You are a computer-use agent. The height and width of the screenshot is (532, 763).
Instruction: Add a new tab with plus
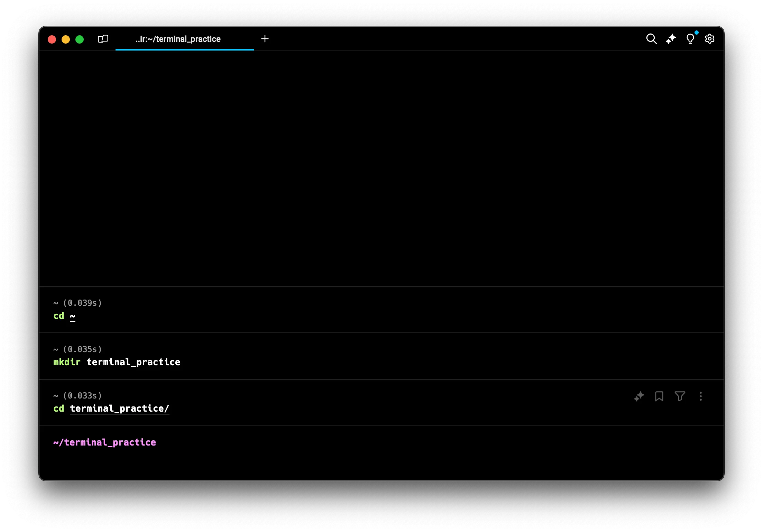coord(265,39)
